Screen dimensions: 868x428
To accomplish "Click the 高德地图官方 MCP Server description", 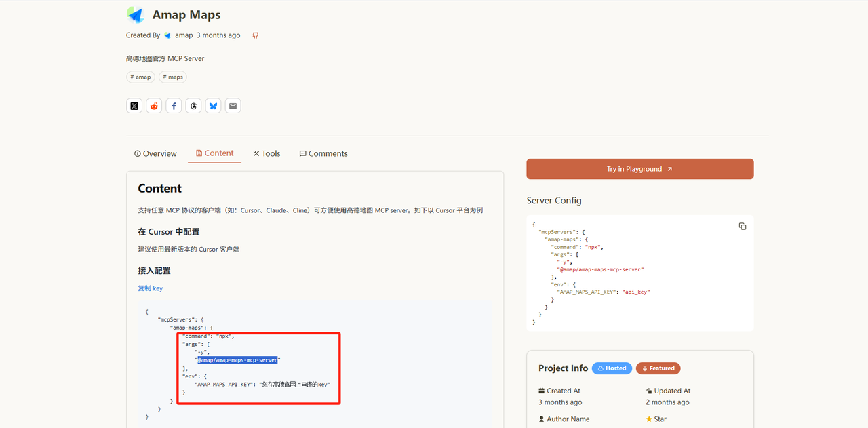I will 165,58.
